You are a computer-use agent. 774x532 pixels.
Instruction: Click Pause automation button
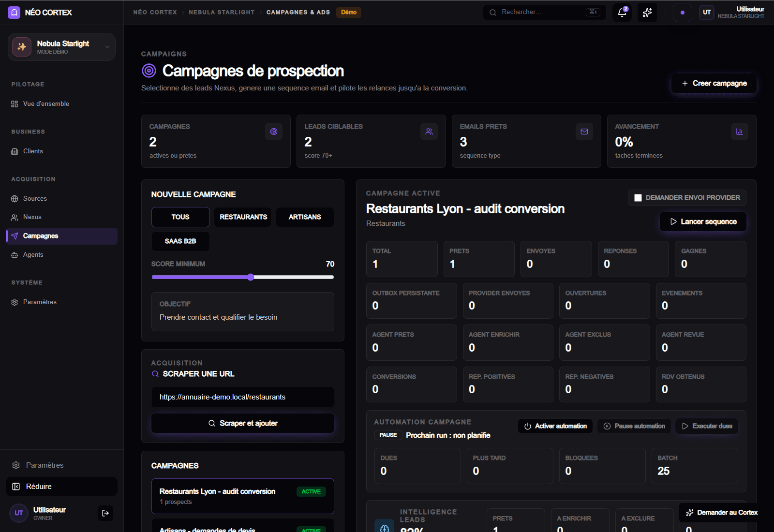click(634, 426)
